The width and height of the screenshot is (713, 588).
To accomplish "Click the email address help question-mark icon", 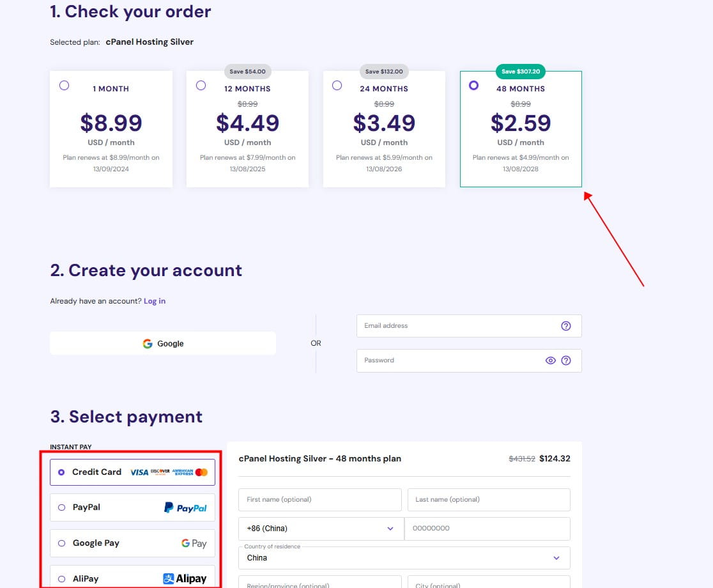I will (565, 326).
